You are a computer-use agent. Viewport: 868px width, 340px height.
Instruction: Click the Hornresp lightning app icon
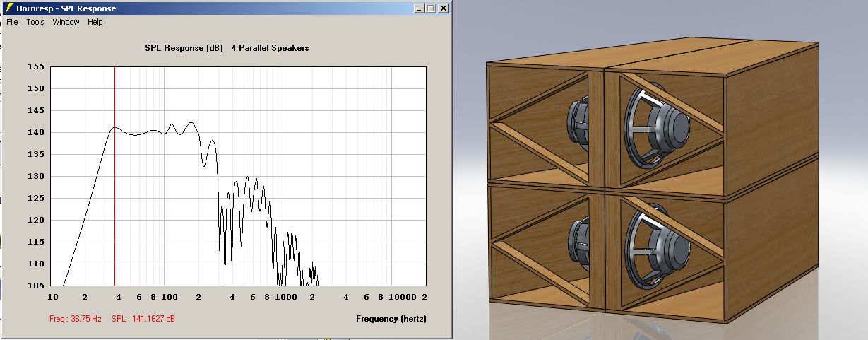8,8
